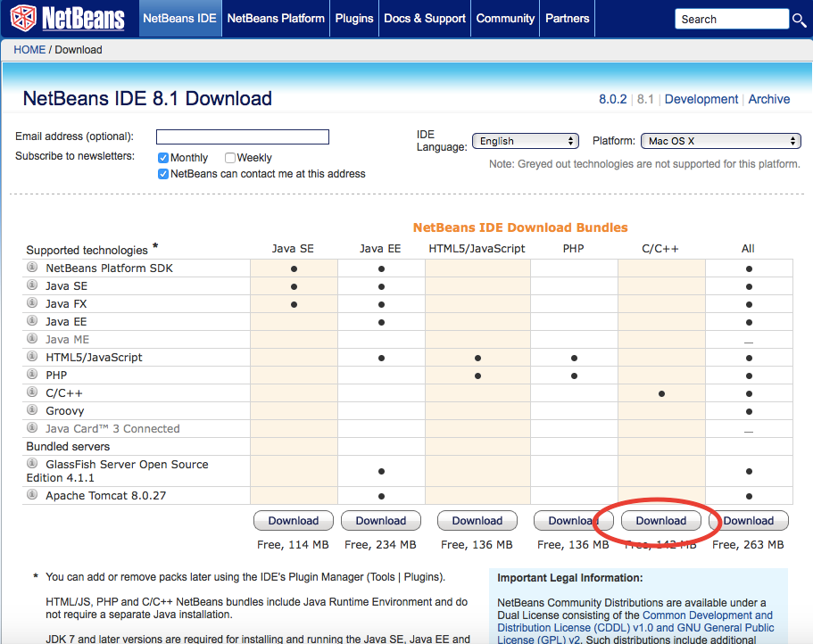The image size is (813, 644).
Task: Open info icon for Java ME row
Action: tap(32, 339)
